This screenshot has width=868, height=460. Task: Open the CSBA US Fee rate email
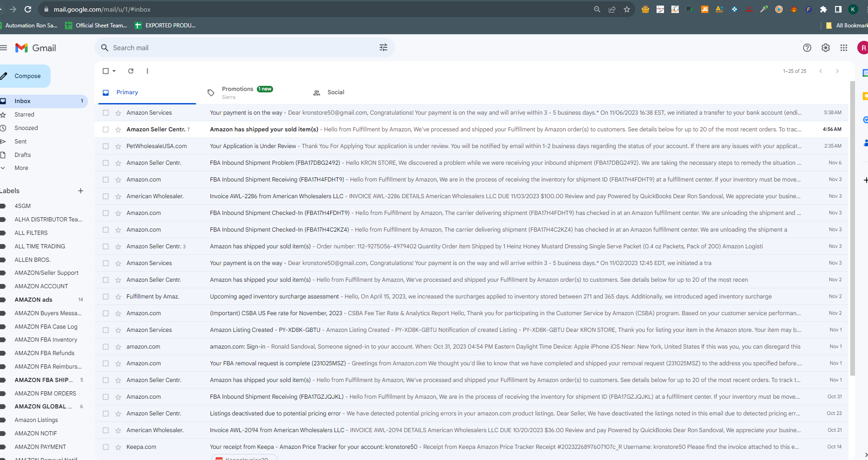[472, 313]
